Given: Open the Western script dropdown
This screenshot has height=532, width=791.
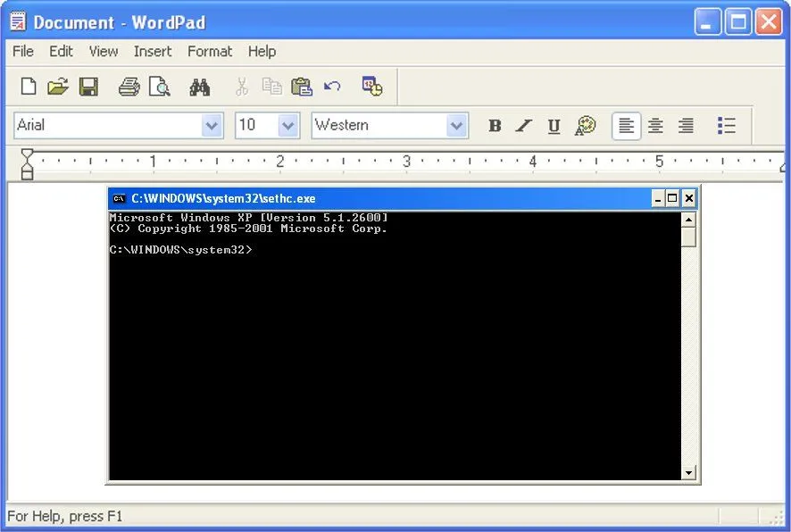Looking at the screenshot, I should point(458,126).
